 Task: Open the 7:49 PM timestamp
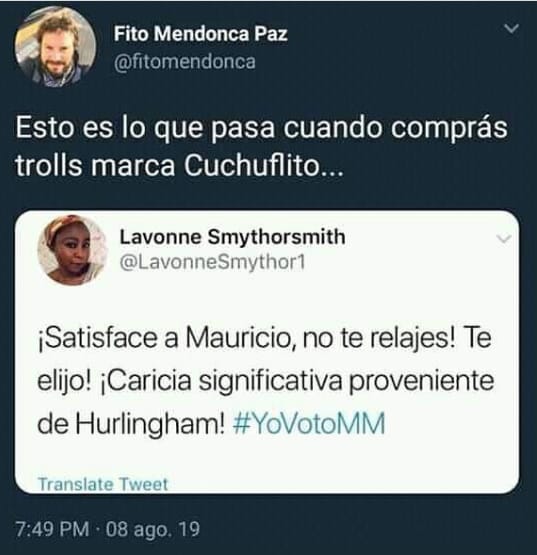[x=52, y=530]
